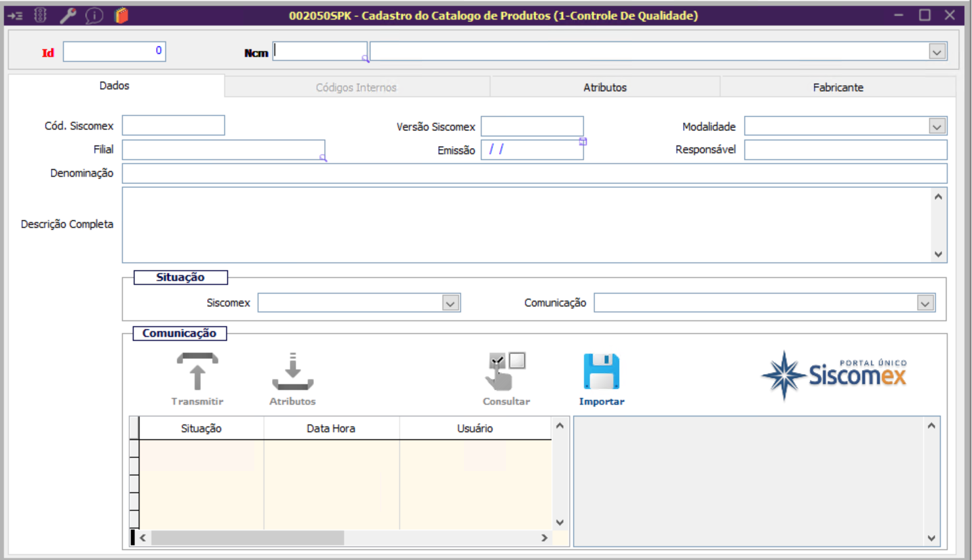The height and width of the screenshot is (560, 972).
Task: Click the Id input field
Action: [115, 51]
